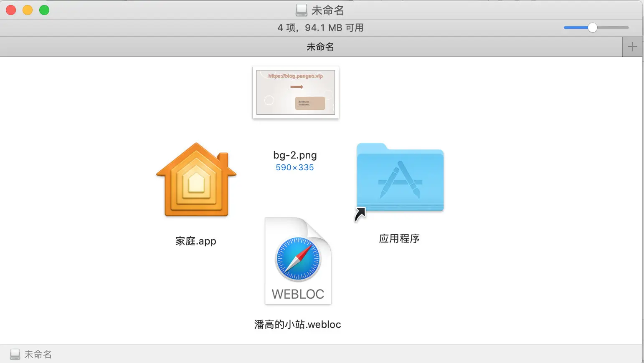Select the 应用程序 folder shortcut icon
Image resolution: width=644 pixels, height=363 pixels.
pyautogui.click(x=400, y=178)
